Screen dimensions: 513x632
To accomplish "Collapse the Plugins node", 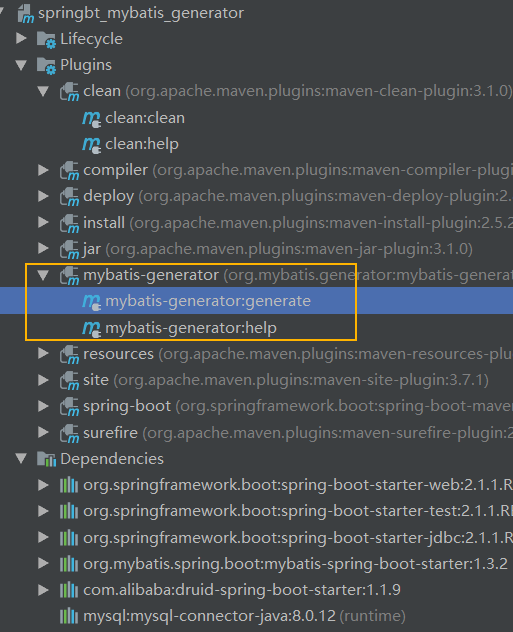I will tap(21, 65).
